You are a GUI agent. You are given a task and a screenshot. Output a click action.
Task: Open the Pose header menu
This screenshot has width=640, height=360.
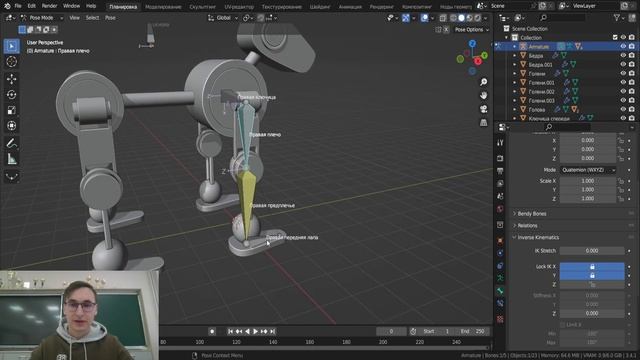coord(110,18)
